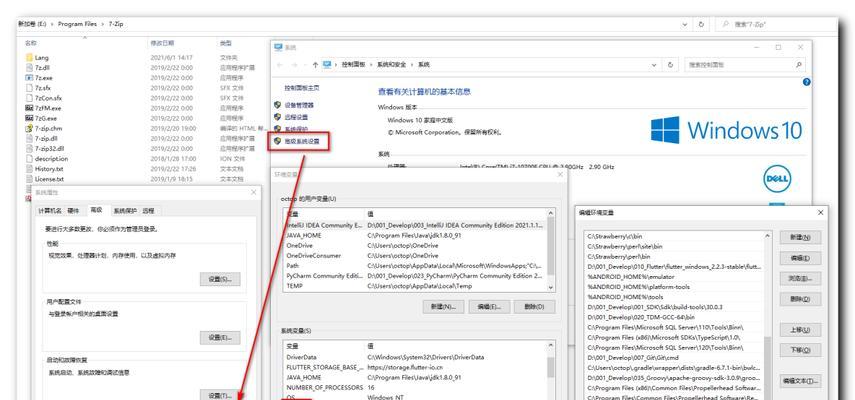Open 设备管理器 link in System window
This screenshot has width=855, height=400.
[299, 105]
